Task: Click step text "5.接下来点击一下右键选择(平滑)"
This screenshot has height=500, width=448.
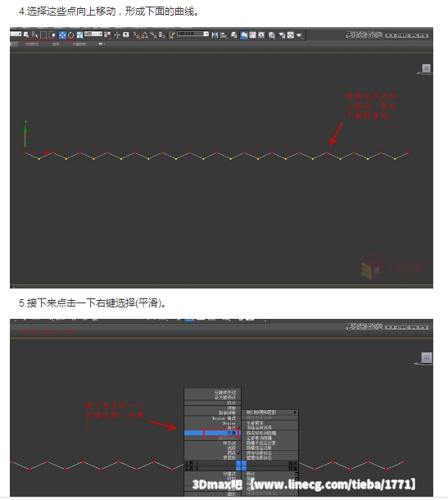Action: [x=90, y=302]
